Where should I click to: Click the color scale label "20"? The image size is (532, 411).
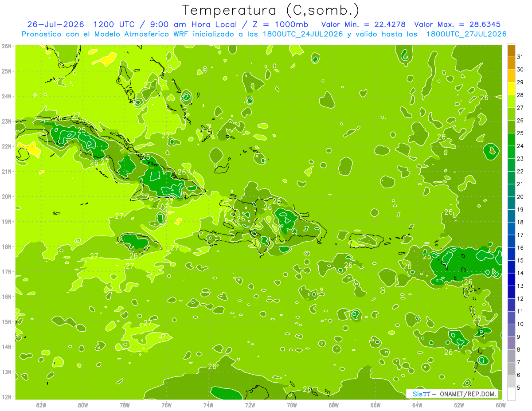point(520,197)
